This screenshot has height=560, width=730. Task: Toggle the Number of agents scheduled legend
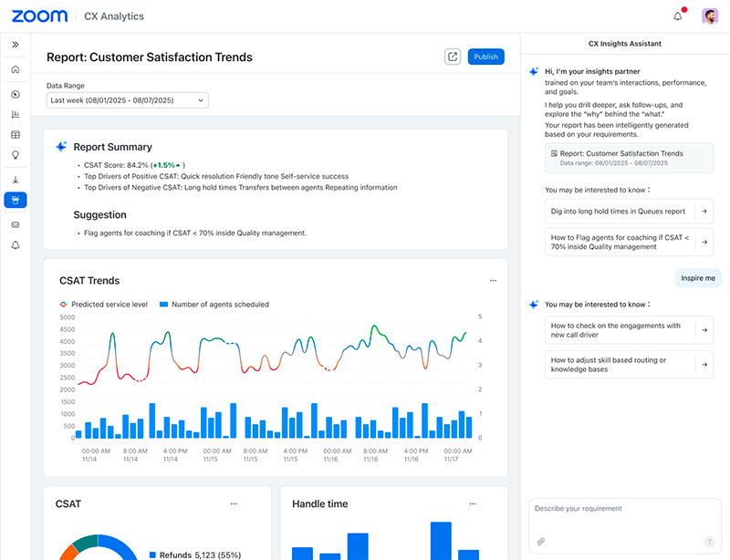tap(214, 305)
